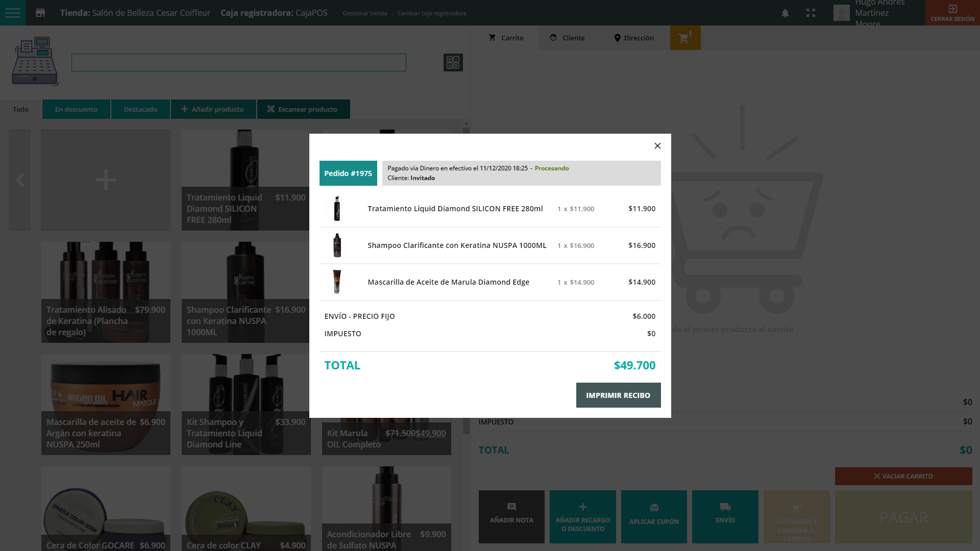Click Escanear producto button
Image resolution: width=980 pixels, height=551 pixels.
303,109
